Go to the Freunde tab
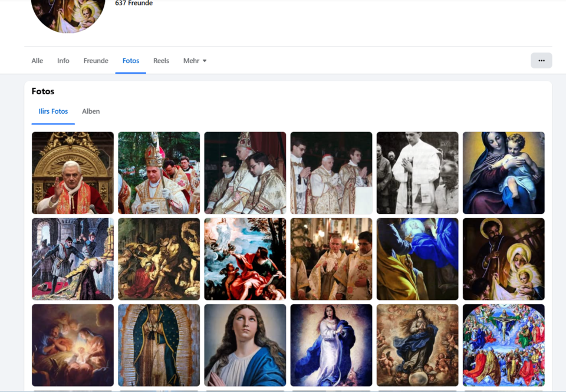Viewport: 566px width, 392px height. (96, 61)
